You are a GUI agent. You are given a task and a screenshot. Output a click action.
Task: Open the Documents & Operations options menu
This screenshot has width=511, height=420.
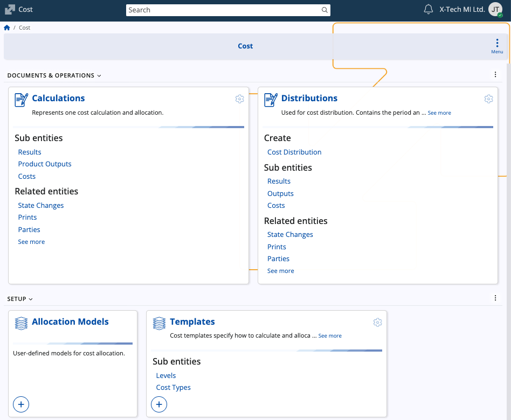tap(495, 75)
